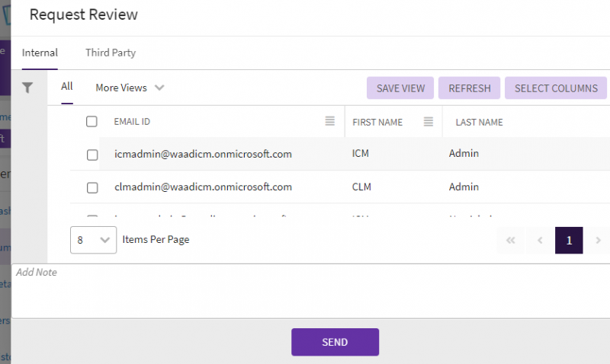This screenshot has height=364, width=610.
Task: Click the filter funnel icon
Action: 27,88
